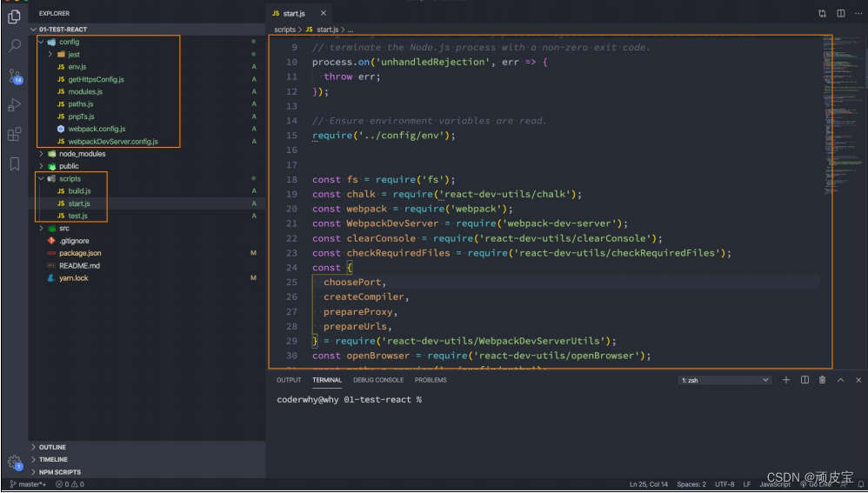The width and height of the screenshot is (868, 493).
Task: Click the master branch status bar item
Action: point(28,484)
